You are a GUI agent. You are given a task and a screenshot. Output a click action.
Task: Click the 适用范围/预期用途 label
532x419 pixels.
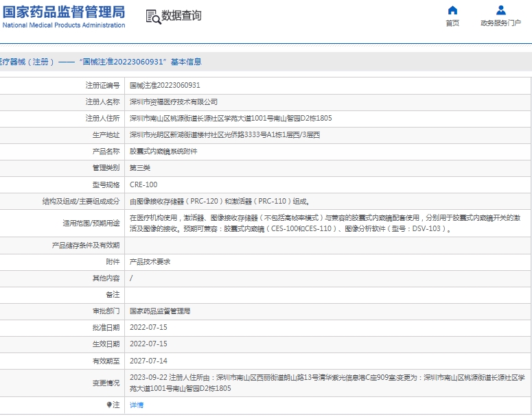(91, 223)
